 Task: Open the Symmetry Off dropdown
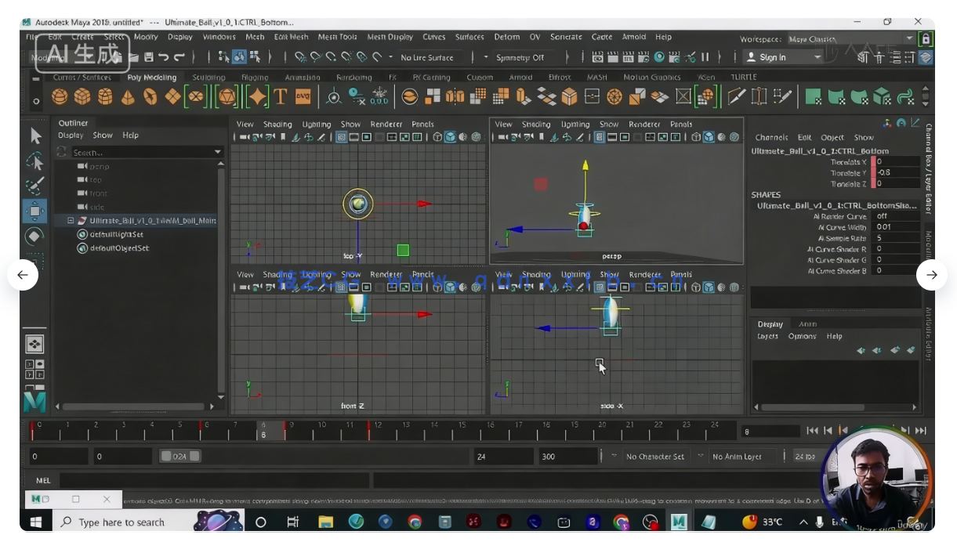(520, 57)
